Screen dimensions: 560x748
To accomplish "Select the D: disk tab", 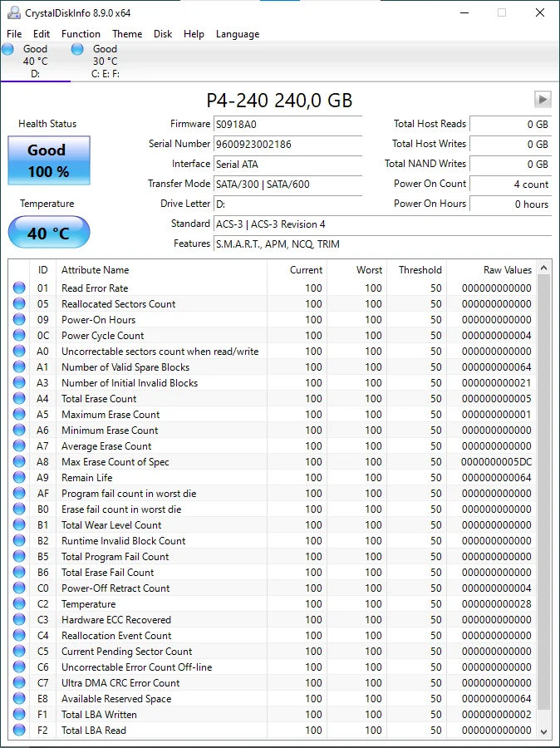I will (x=35, y=62).
